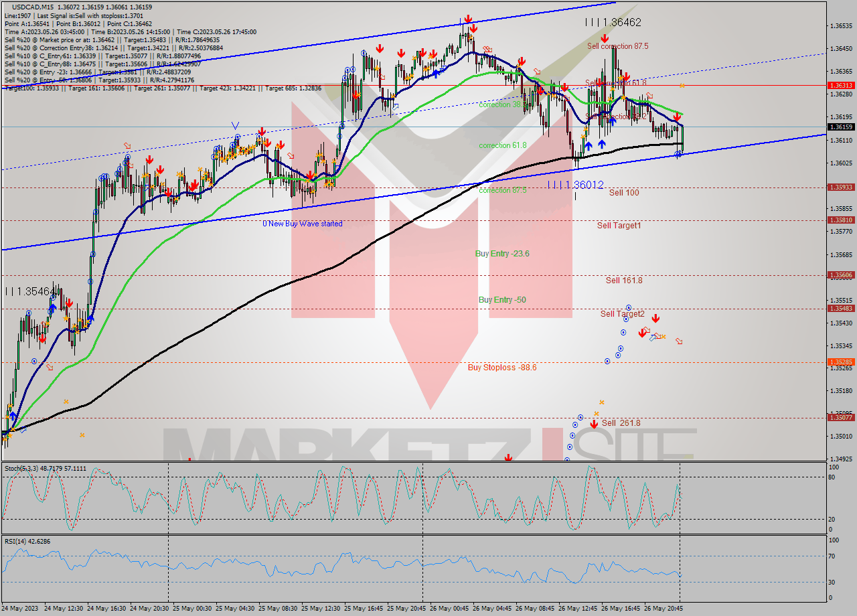Click the 'Sell 261.8' level label
This screenshot has width=857, height=616.
(621, 423)
